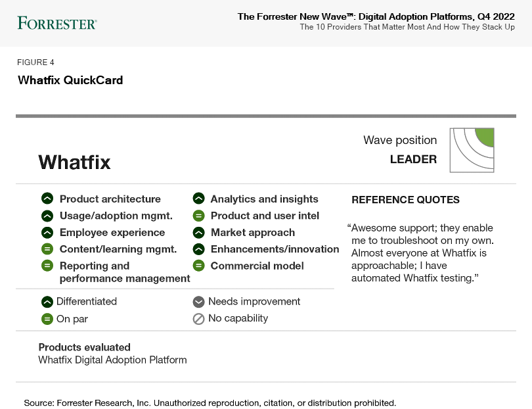Click the Forrester New Wave report title
This screenshot has height=409, width=532.
(376, 16)
